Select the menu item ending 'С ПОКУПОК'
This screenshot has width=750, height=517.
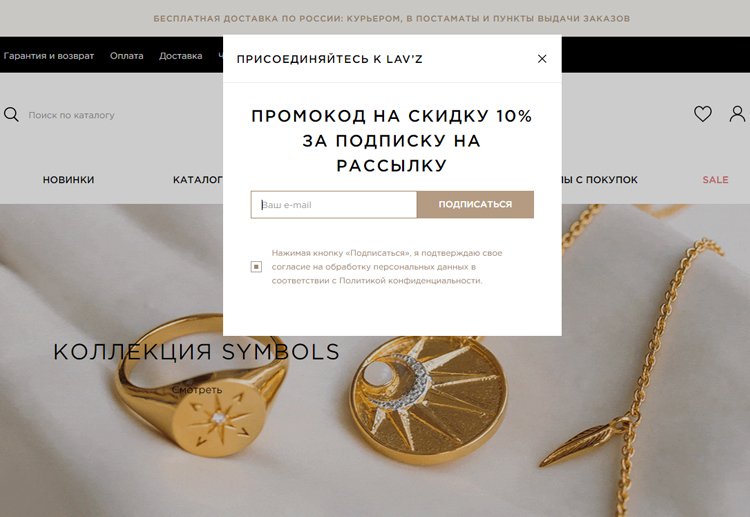tap(600, 180)
